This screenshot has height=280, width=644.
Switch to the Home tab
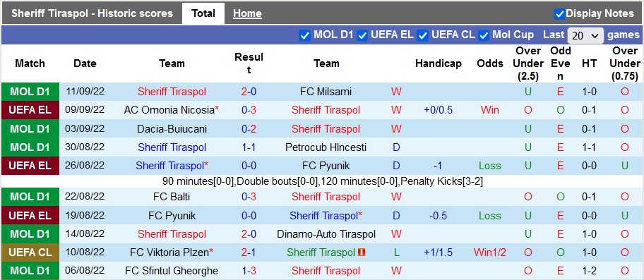tap(247, 13)
